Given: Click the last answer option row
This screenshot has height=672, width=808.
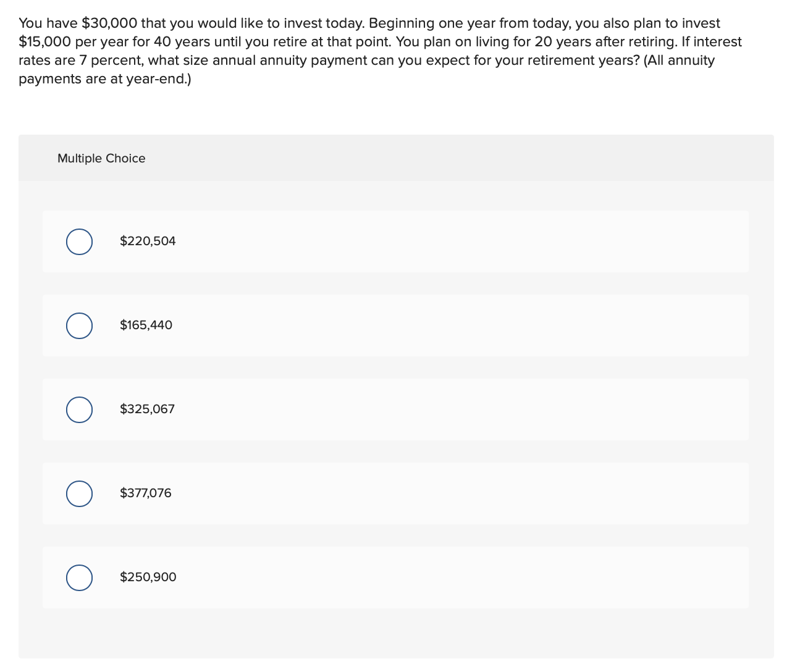Looking at the screenshot, I should (395, 577).
